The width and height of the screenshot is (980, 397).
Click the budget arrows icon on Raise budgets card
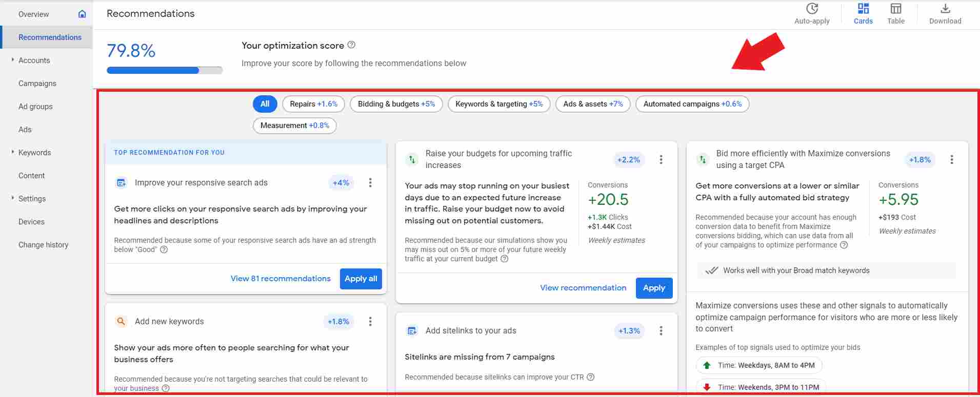(x=412, y=160)
